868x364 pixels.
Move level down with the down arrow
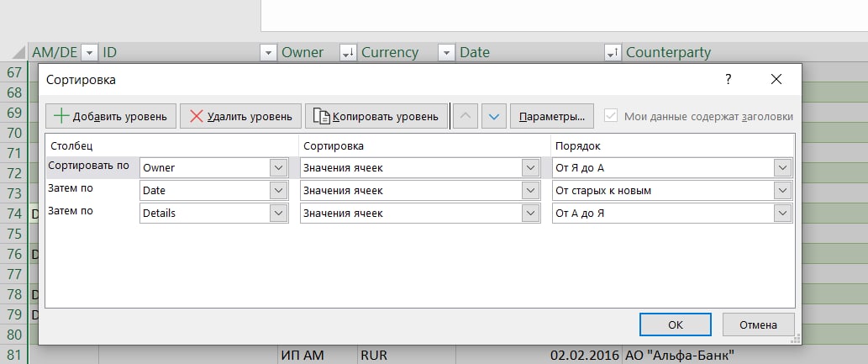pyautogui.click(x=494, y=116)
